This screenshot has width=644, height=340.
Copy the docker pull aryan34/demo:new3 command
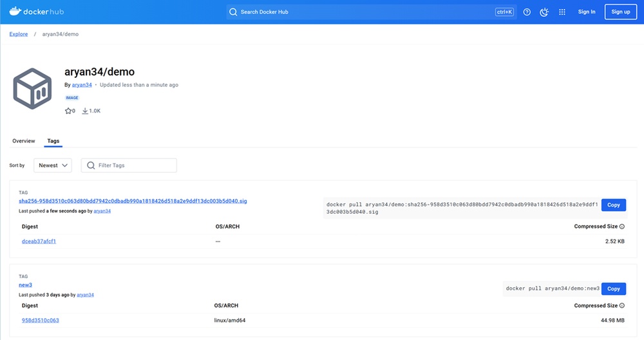[614, 288]
